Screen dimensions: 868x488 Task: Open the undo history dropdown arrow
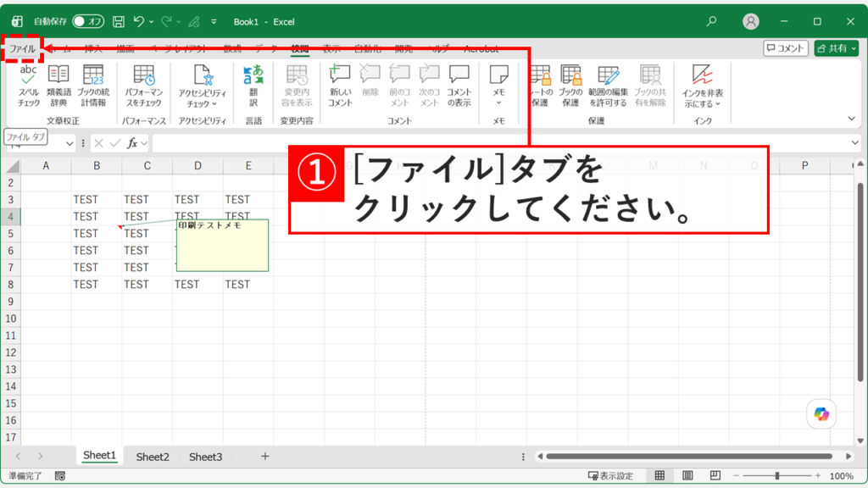[151, 22]
